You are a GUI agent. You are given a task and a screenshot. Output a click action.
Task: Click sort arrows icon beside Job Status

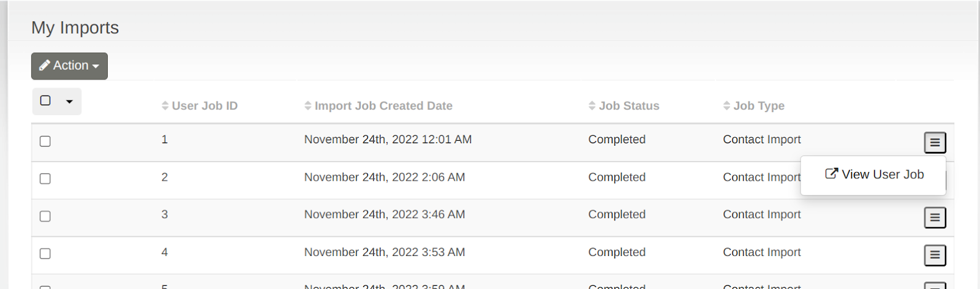pos(592,106)
